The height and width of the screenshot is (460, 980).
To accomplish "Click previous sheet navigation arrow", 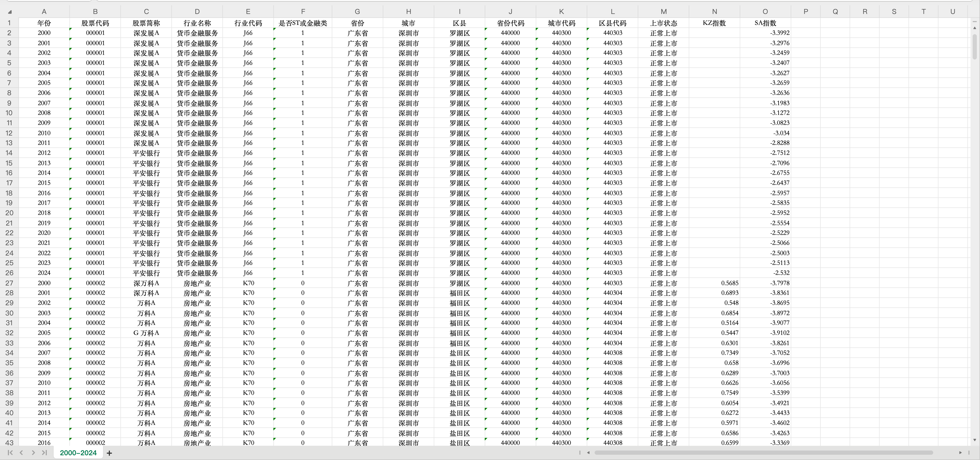I will pyautogui.click(x=22, y=453).
